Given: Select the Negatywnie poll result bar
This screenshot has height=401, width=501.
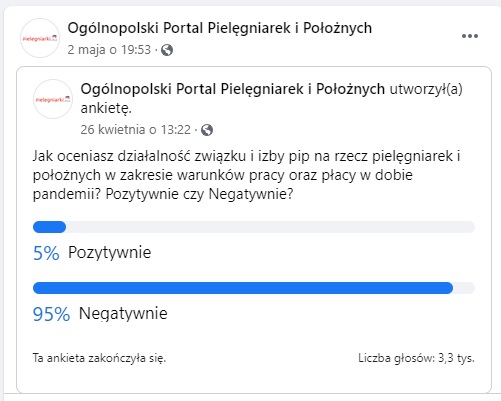Looking at the screenshot, I should [254, 288].
